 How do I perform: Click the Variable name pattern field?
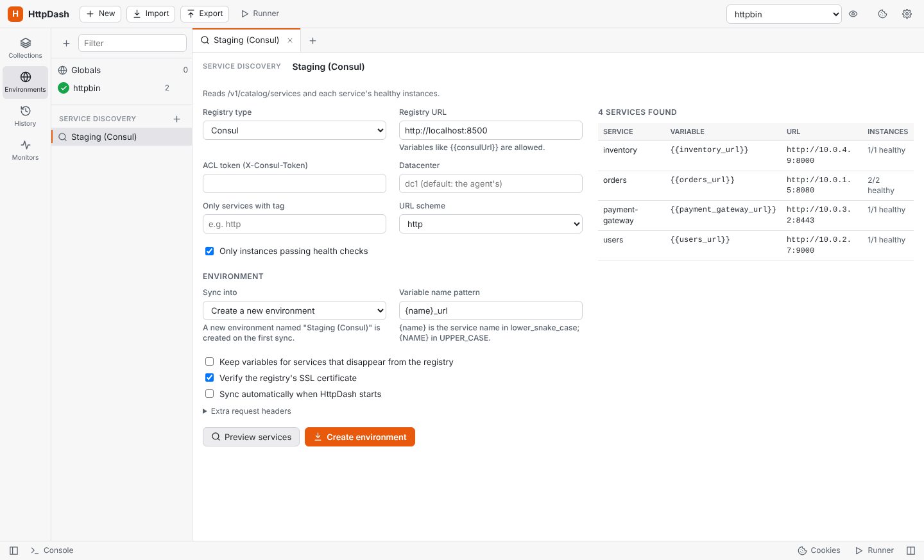491,310
